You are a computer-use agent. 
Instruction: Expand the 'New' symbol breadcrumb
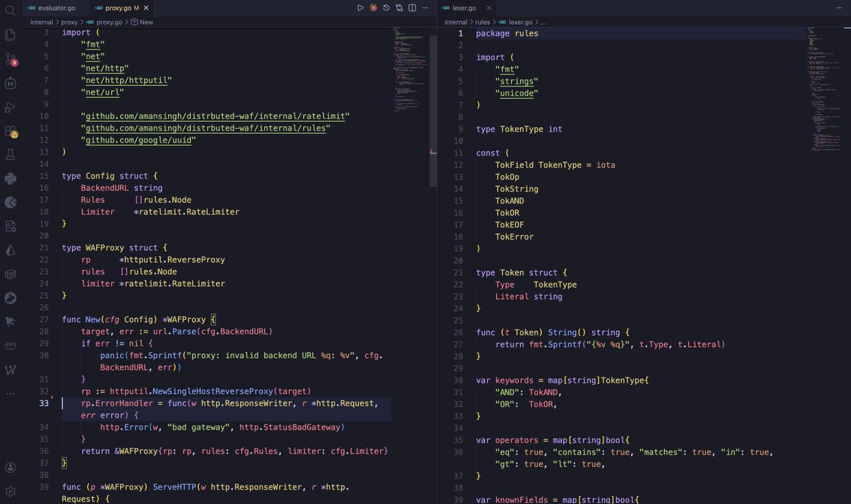coord(142,22)
